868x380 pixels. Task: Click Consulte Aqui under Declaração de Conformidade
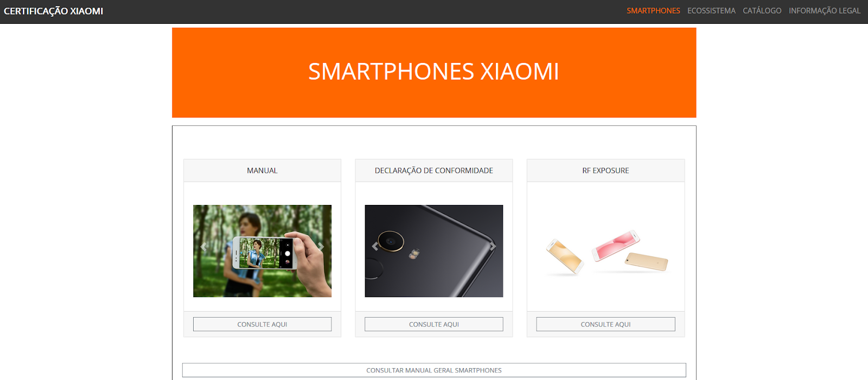tap(434, 324)
